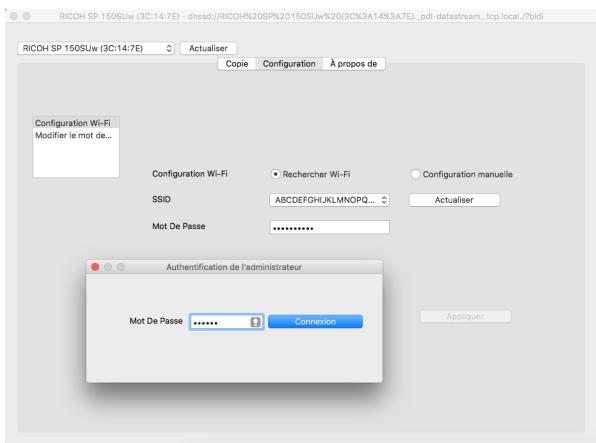596x443 pixels.
Task: Focus the Wi-Fi Mot De Passe field
Action: coord(330,227)
